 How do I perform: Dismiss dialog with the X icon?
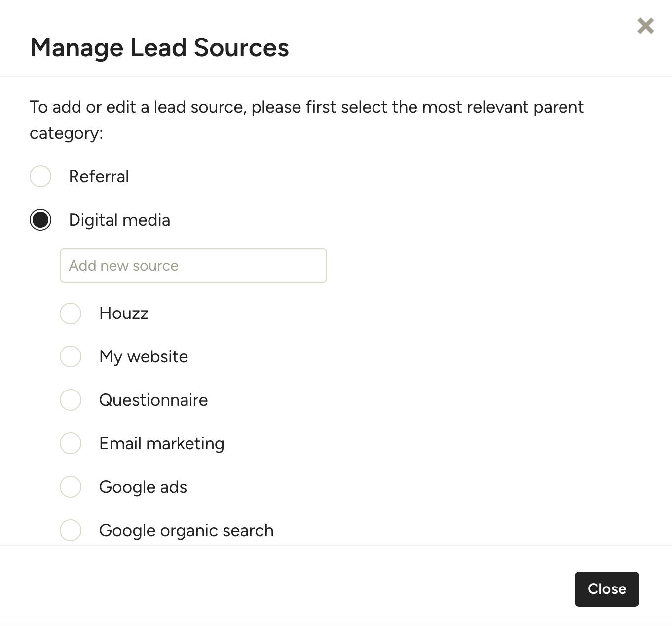click(645, 26)
